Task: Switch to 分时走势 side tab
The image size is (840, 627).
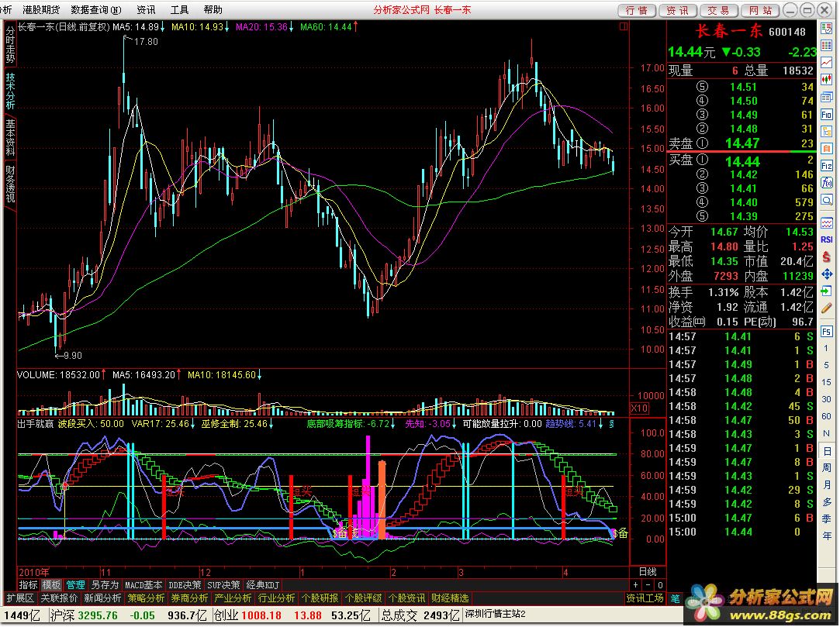Action: tap(10, 45)
